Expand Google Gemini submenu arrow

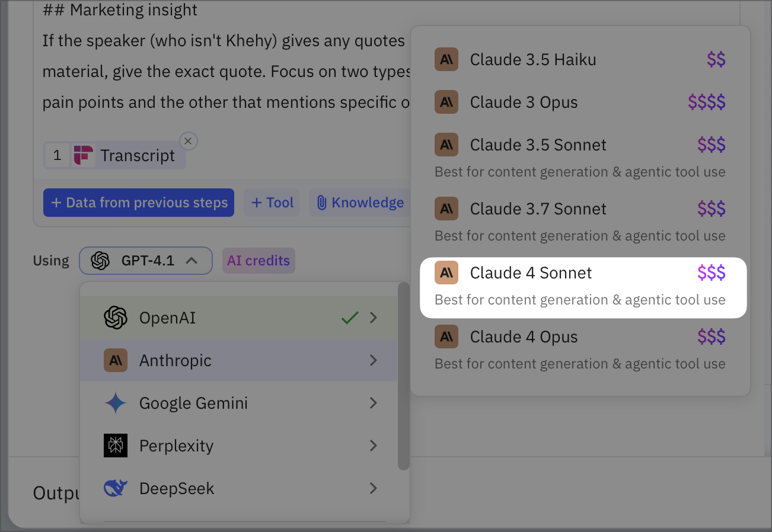(374, 403)
